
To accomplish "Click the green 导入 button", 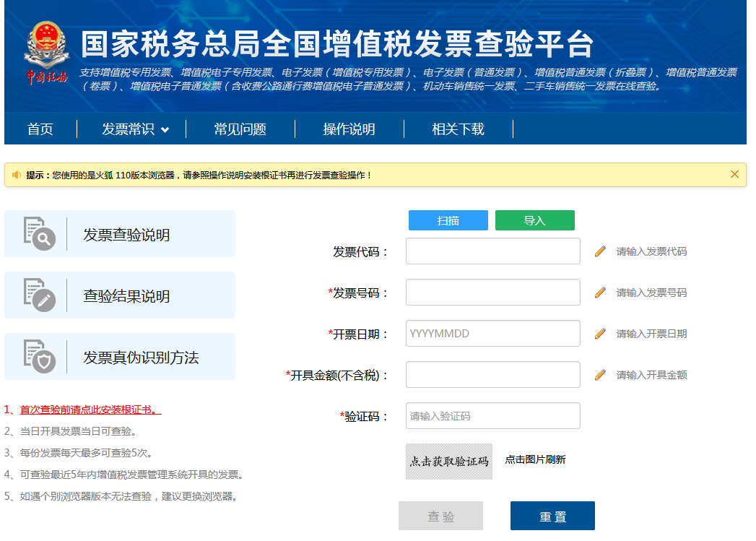I will click(x=535, y=220).
